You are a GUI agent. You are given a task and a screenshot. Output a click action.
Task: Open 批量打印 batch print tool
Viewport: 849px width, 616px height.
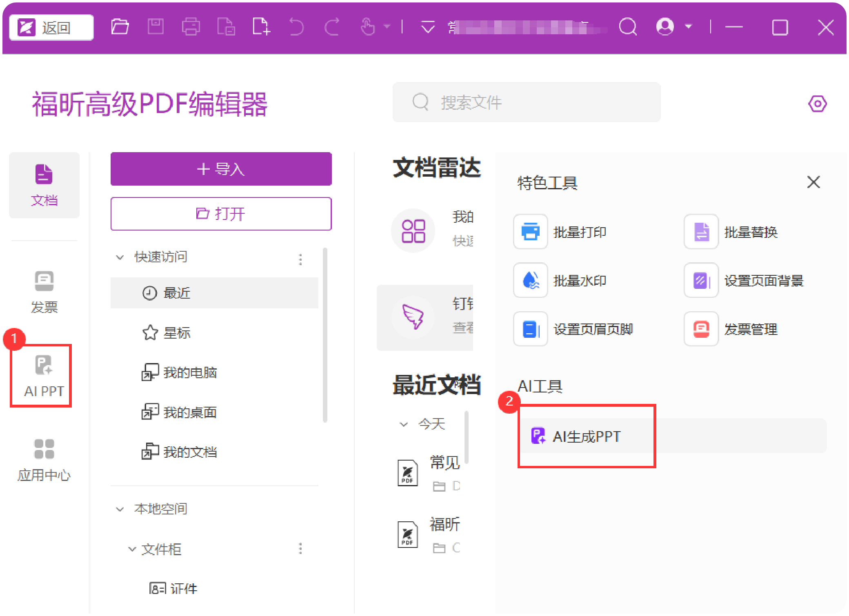coord(561,231)
